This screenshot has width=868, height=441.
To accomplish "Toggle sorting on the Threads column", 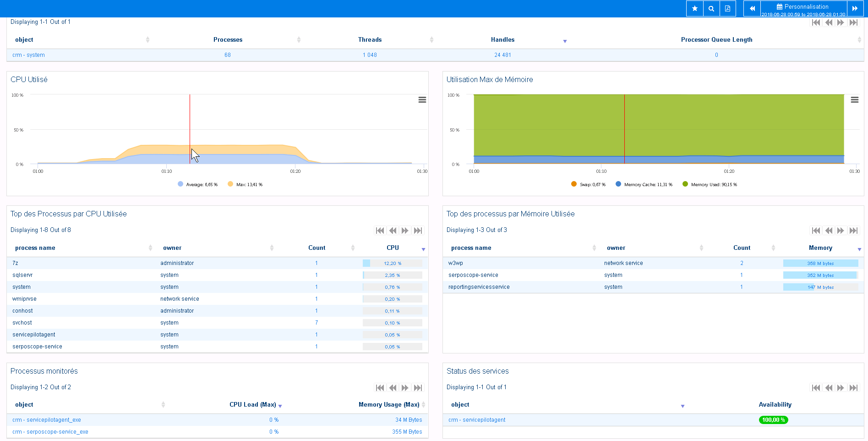I will pos(431,40).
